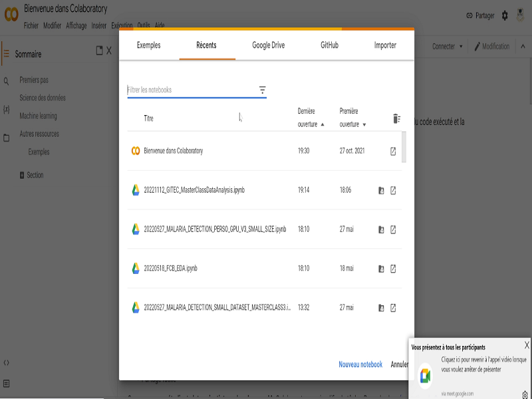Expand the Connecter dropdown arrow
532x399 pixels.
pyautogui.click(x=462, y=47)
